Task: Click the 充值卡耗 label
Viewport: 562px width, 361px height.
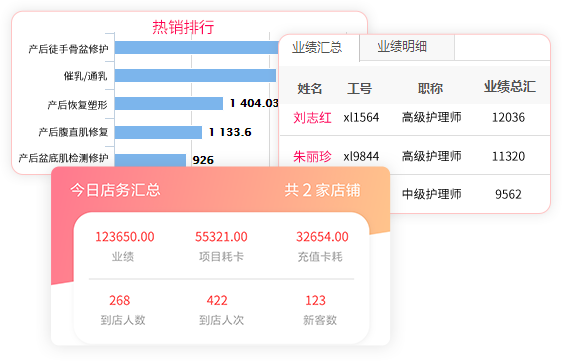Action: coord(320,257)
